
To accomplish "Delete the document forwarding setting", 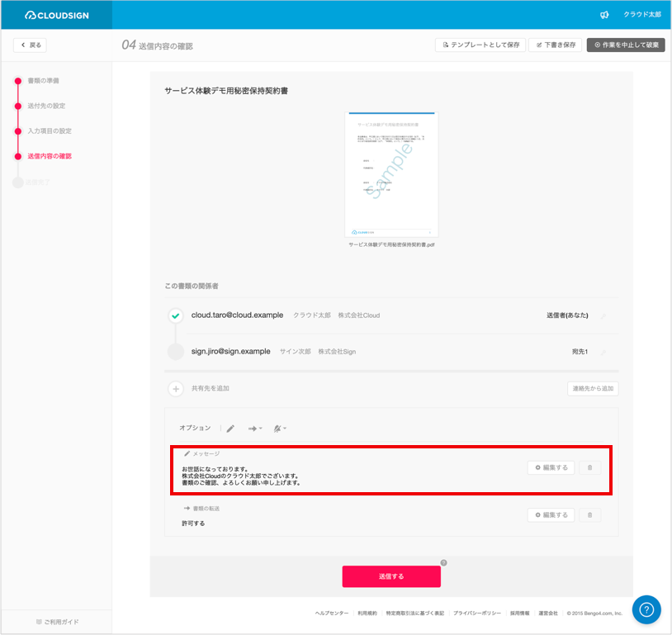I will (x=589, y=515).
